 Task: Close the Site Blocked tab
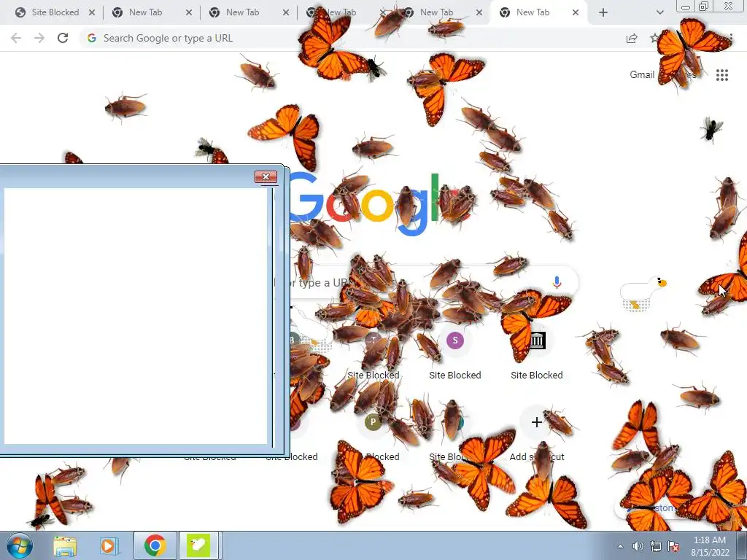pyautogui.click(x=92, y=12)
